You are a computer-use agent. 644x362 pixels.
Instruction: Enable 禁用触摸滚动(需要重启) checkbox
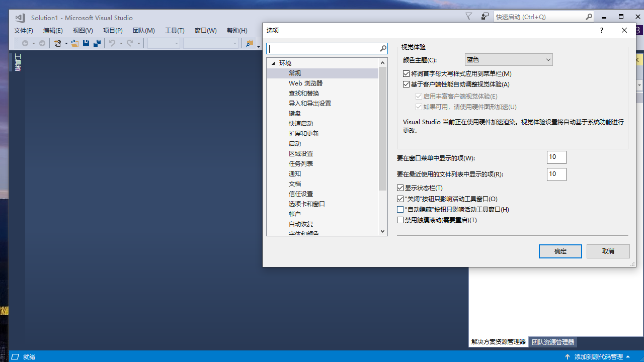400,220
